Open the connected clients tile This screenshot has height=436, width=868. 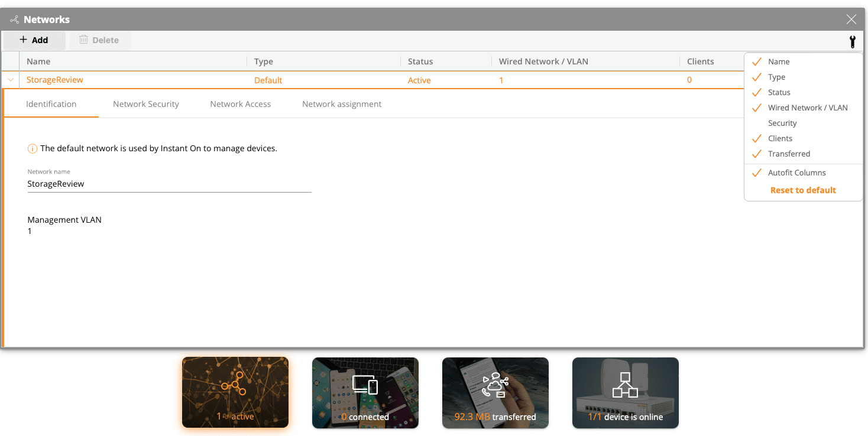365,392
